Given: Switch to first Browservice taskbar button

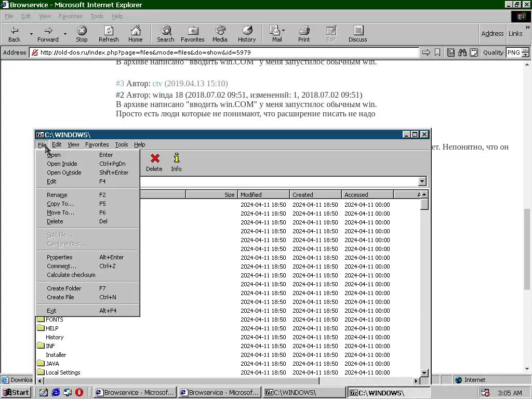Looking at the screenshot, I should [x=136, y=393].
